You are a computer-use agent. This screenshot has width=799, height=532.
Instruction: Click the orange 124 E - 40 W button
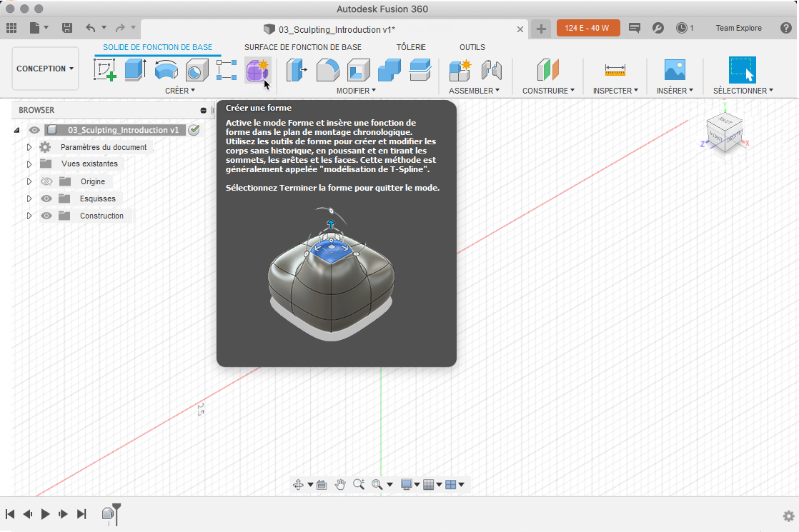click(588, 28)
